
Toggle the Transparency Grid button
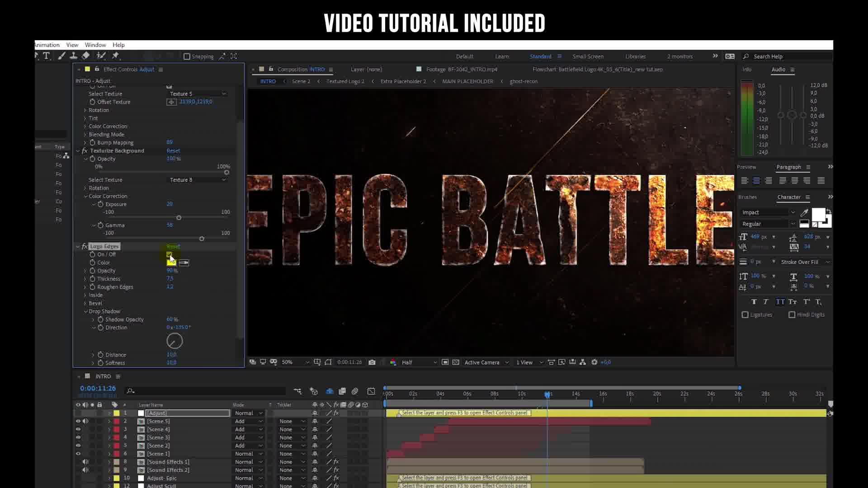tap(456, 362)
